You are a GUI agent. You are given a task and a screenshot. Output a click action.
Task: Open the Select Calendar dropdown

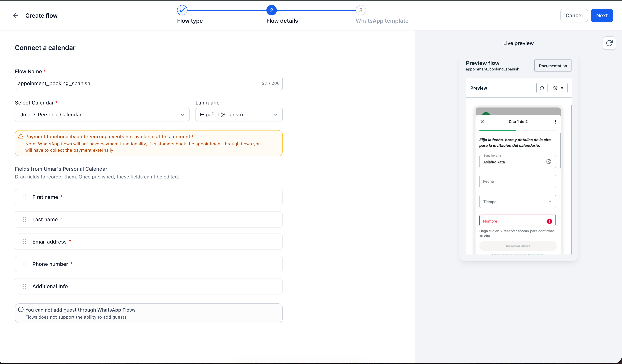tap(102, 115)
